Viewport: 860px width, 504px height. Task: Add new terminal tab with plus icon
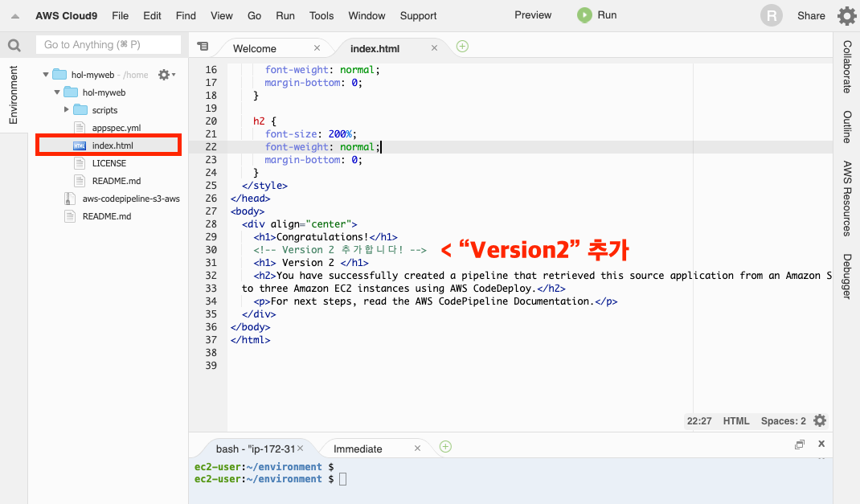point(445,447)
